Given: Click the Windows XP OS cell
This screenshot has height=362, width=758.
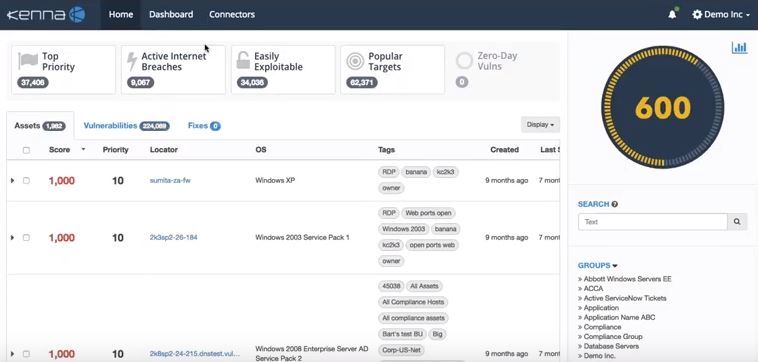Looking at the screenshot, I should 275,180.
